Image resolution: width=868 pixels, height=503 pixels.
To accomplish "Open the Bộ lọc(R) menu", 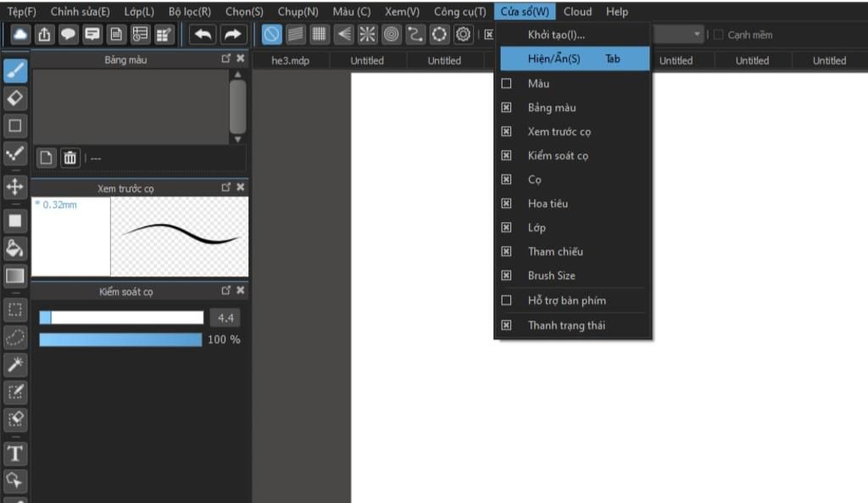I will (190, 12).
